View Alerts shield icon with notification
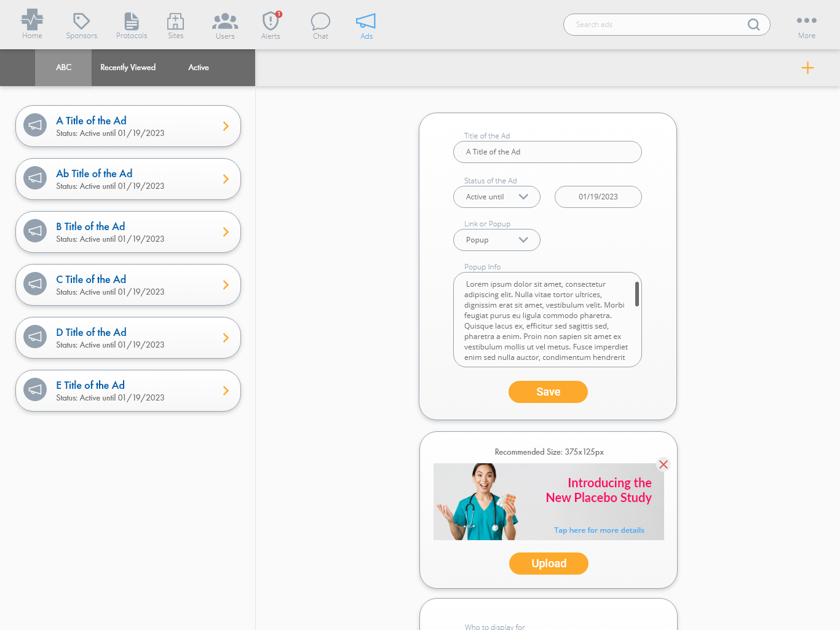This screenshot has width=840, height=630. point(271,21)
